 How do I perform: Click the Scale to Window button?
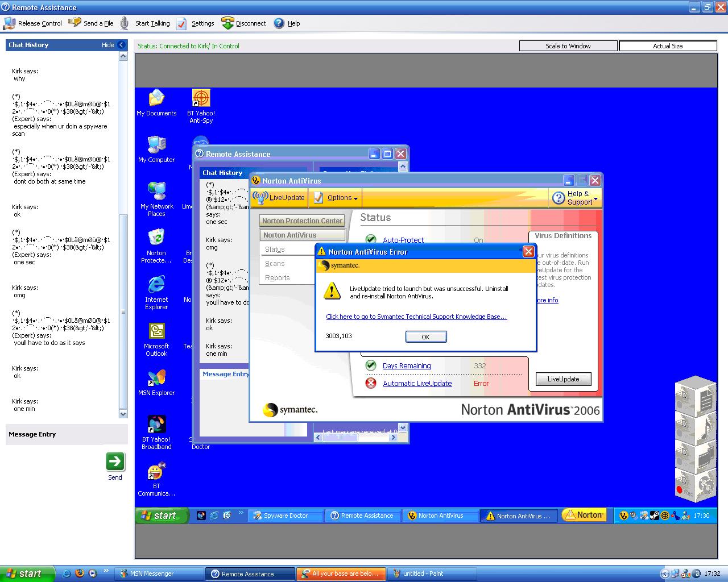(x=568, y=46)
